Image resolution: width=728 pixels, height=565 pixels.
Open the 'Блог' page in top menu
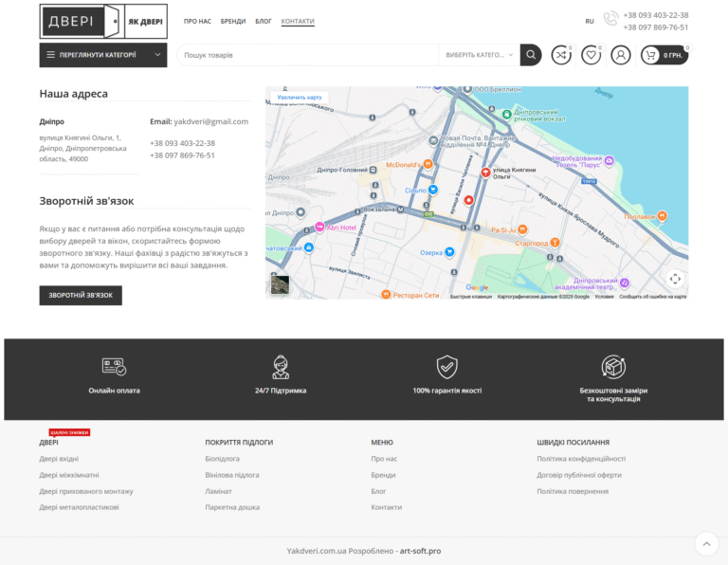point(264,21)
